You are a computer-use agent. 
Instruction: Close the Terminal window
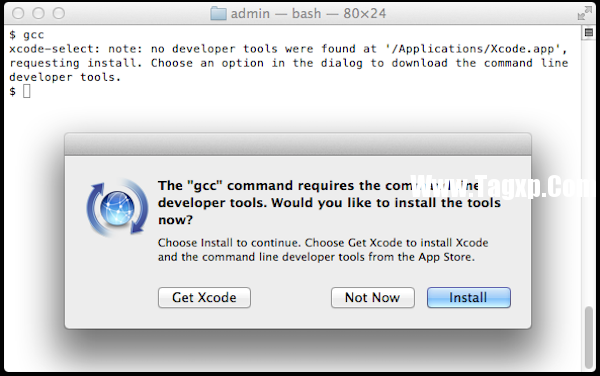click(x=18, y=13)
